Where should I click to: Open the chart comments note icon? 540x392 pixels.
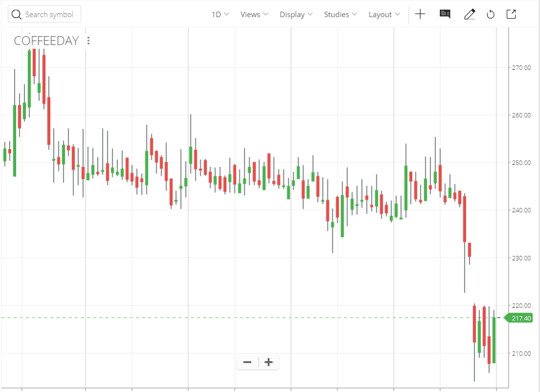(445, 14)
